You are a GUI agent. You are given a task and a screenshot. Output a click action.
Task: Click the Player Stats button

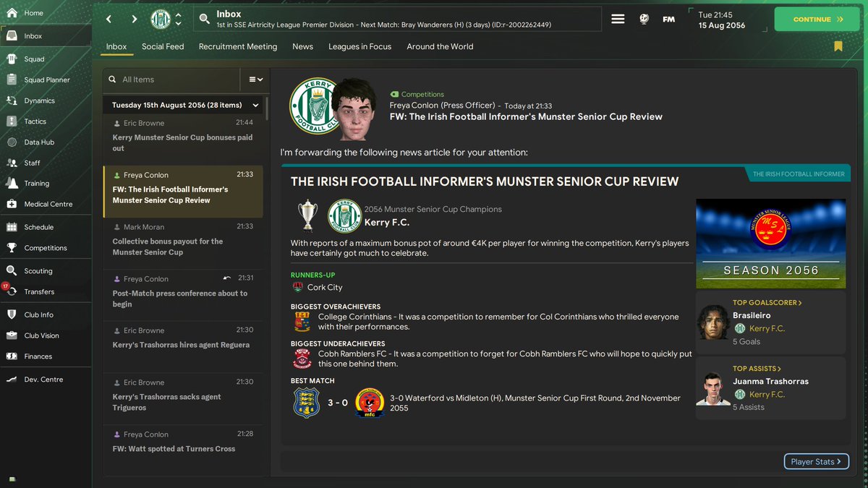tap(816, 461)
